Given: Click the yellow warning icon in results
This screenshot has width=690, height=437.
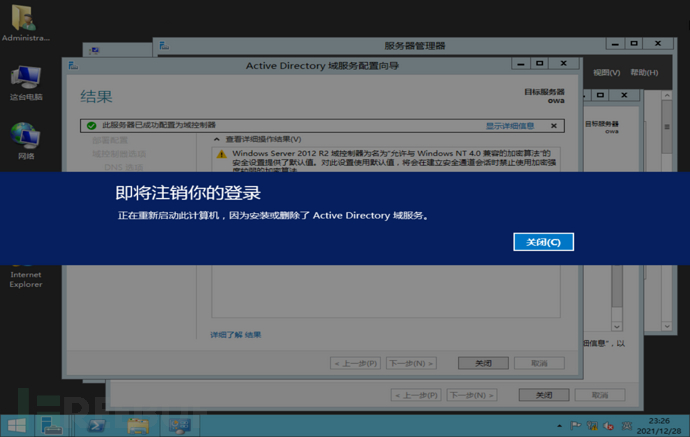Looking at the screenshot, I should (x=221, y=154).
